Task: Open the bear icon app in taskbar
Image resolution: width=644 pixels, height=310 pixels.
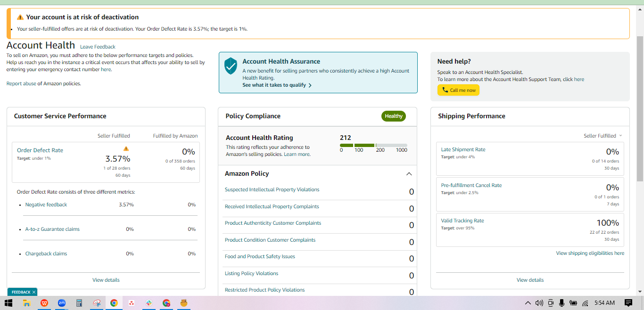Action: click(184, 303)
